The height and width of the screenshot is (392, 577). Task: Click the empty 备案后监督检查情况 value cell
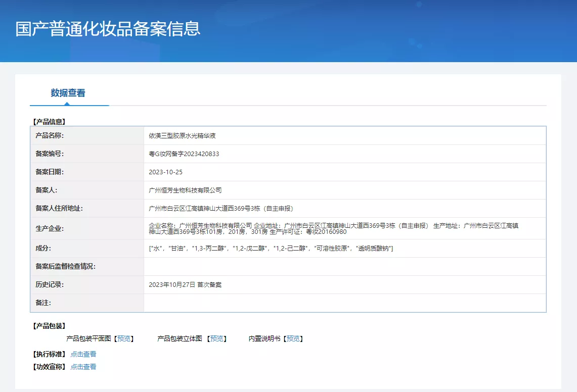tap(344, 267)
